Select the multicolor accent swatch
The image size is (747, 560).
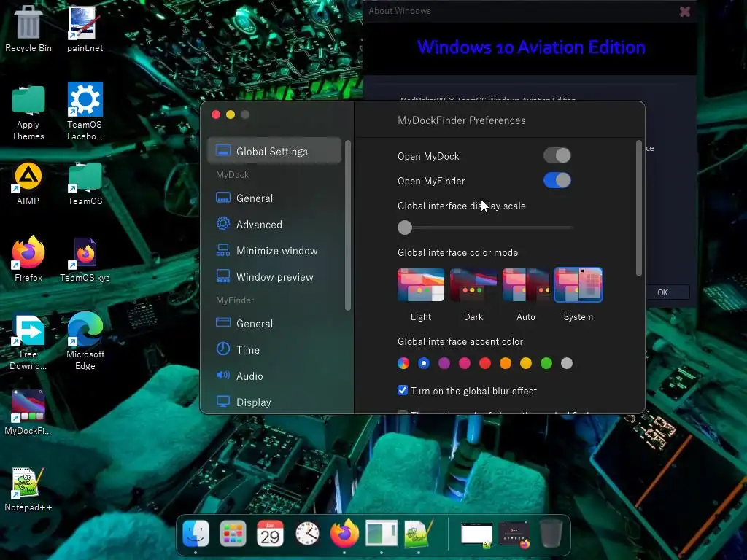[x=403, y=363]
